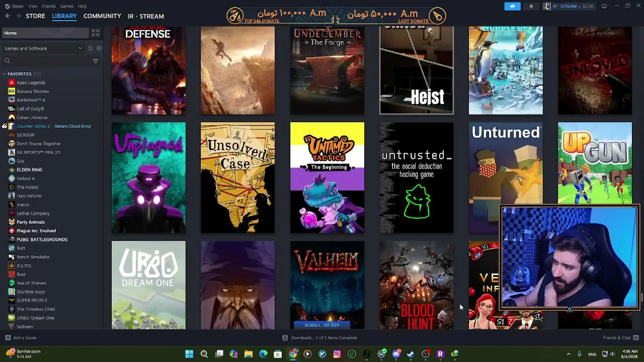Open the notifications bell
Screen dimensions: 644x362
point(531,6)
